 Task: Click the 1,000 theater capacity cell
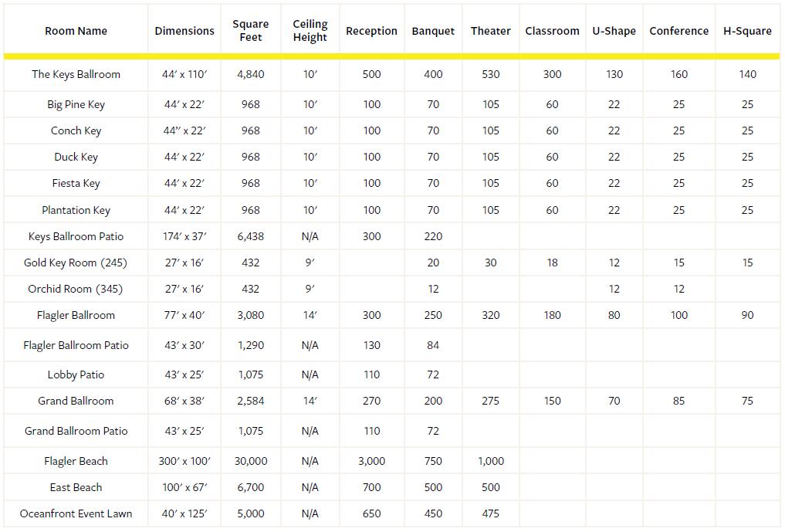(x=491, y=461)
